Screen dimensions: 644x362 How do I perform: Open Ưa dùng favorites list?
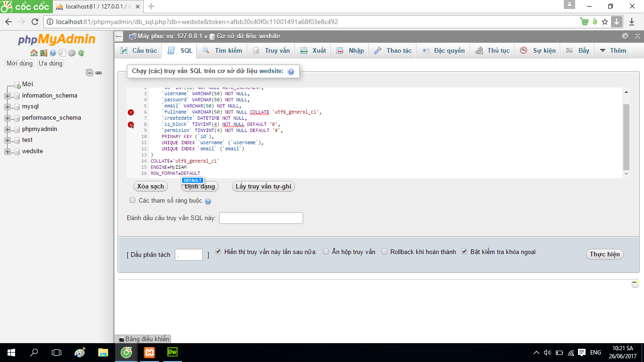tap(50, 63)
